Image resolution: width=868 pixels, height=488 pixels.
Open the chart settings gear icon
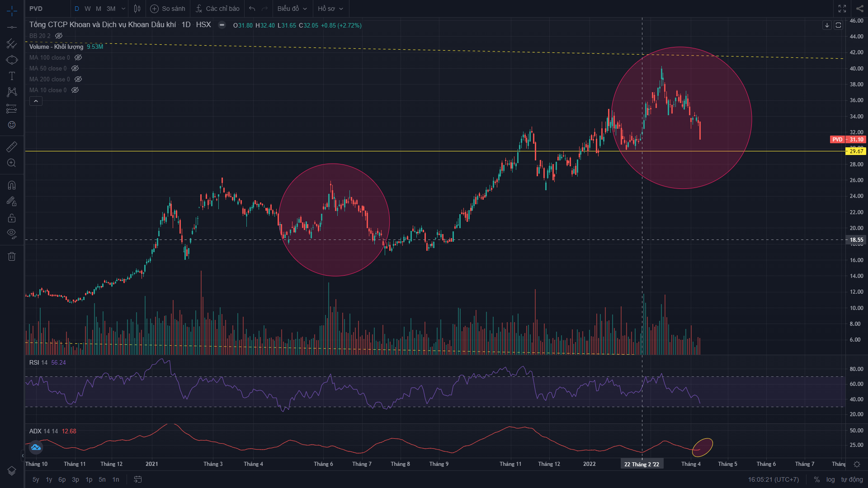pos(857,464)
